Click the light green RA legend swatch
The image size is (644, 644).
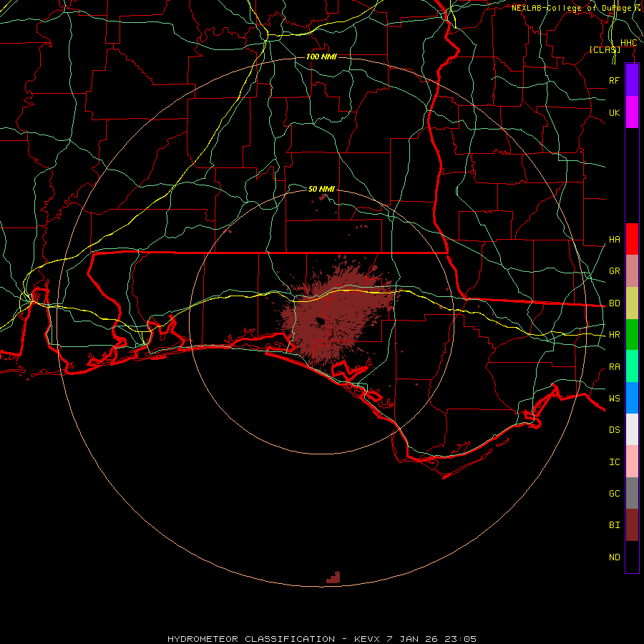click(632, 366)
